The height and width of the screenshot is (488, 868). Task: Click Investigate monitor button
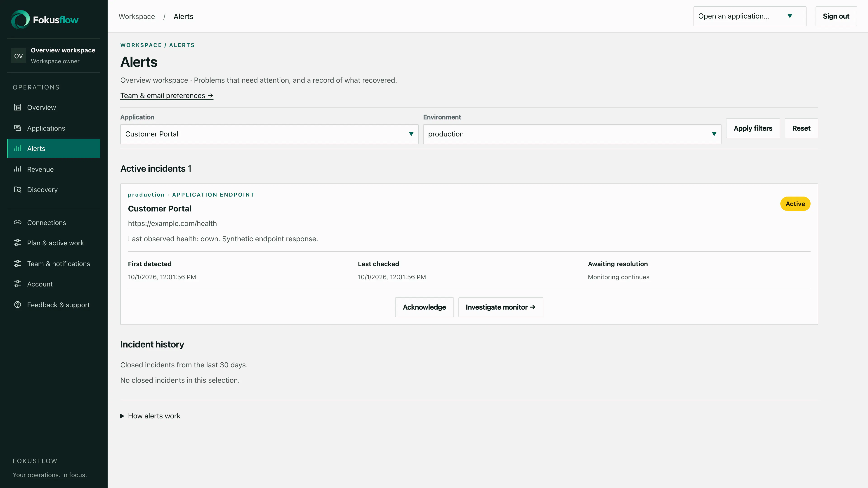coord(501,307)
